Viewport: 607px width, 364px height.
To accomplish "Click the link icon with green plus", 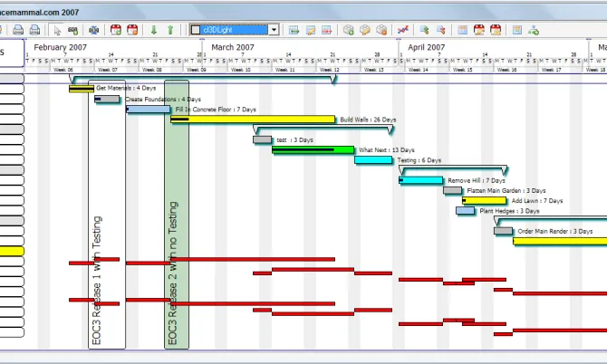I will 72,30.
